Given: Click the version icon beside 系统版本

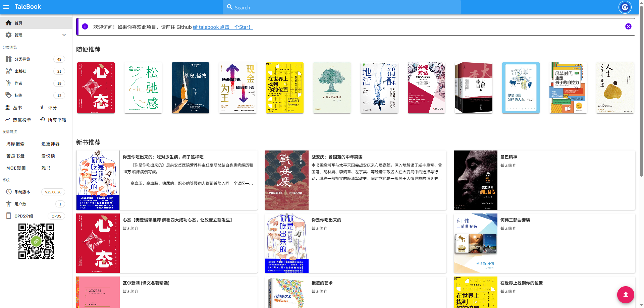Looking at the screenshot, I should pos(8,192).
